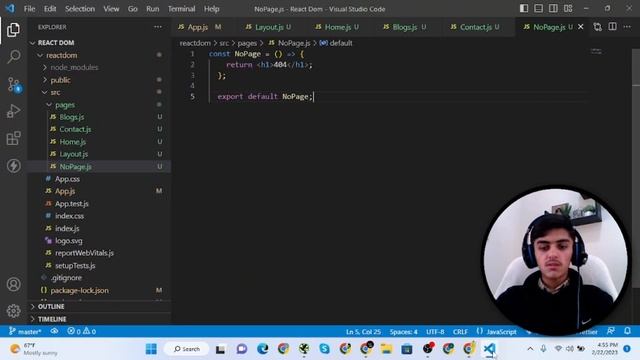The image size is (640, 360).
Task: Open the Run menu
Action: coord(153,9)
